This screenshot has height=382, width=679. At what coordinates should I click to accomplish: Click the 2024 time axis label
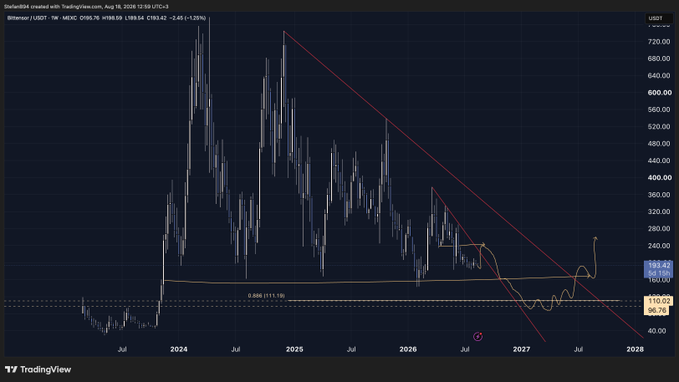pyautogui.click(x=178, y=349)
